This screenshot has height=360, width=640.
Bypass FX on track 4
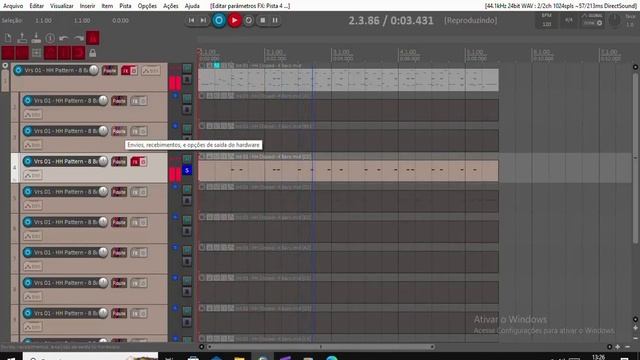(x=143, y=162)
